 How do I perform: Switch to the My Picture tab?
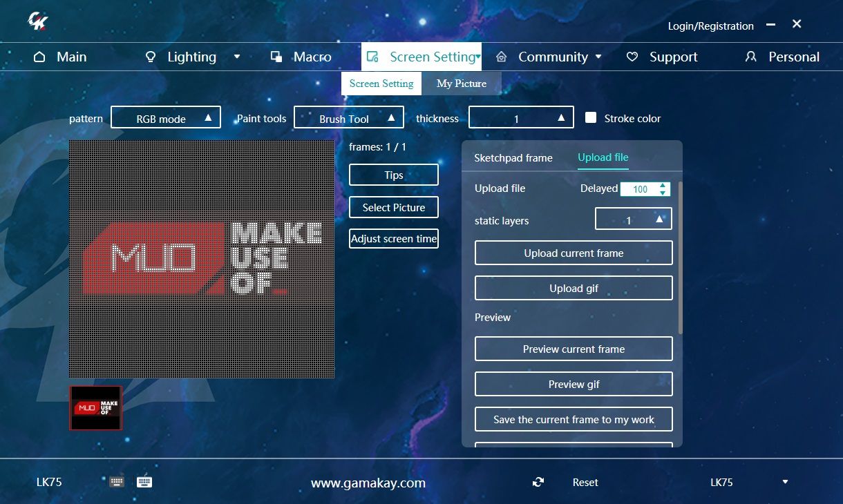(462, 83)
